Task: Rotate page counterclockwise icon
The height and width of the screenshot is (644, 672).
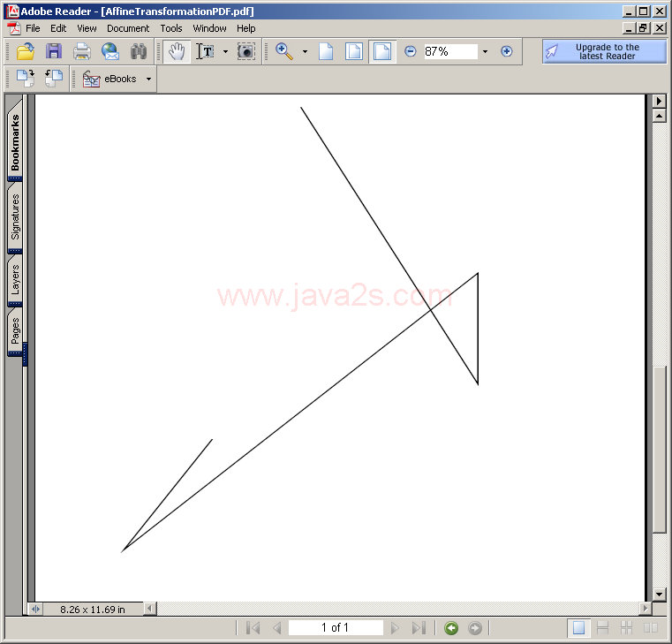Action: [x=54, y=79]
